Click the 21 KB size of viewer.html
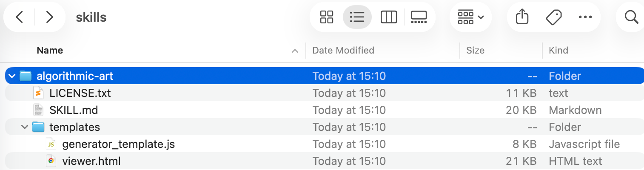The height and width of the screenshot is (170, 644). point(521,161)
